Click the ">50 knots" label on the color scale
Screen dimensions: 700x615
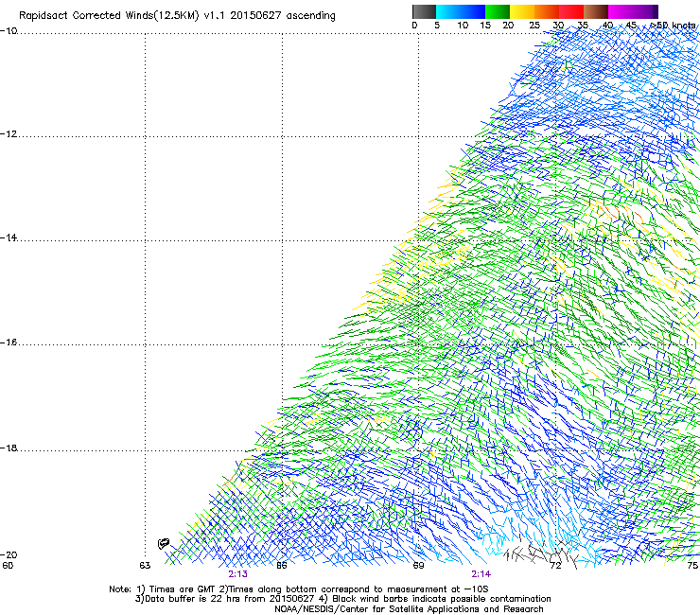pyautogui.click(x=673, y=26)
